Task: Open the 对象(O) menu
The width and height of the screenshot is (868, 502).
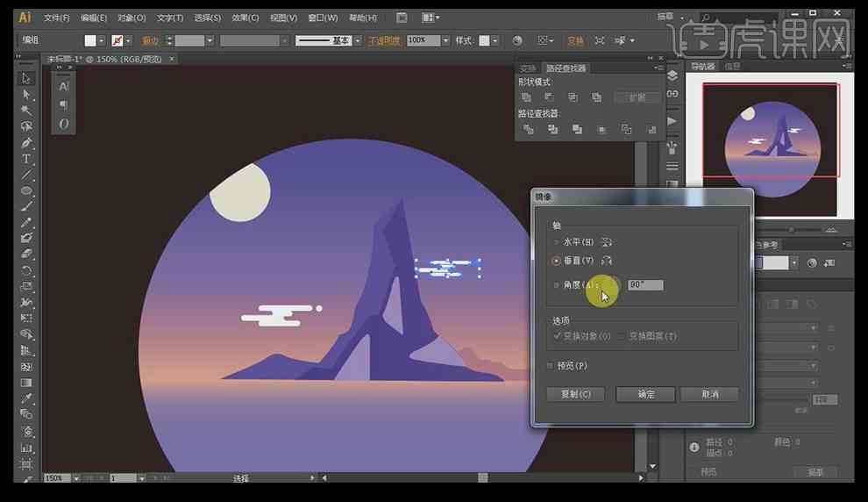Action: coord(132,18)
